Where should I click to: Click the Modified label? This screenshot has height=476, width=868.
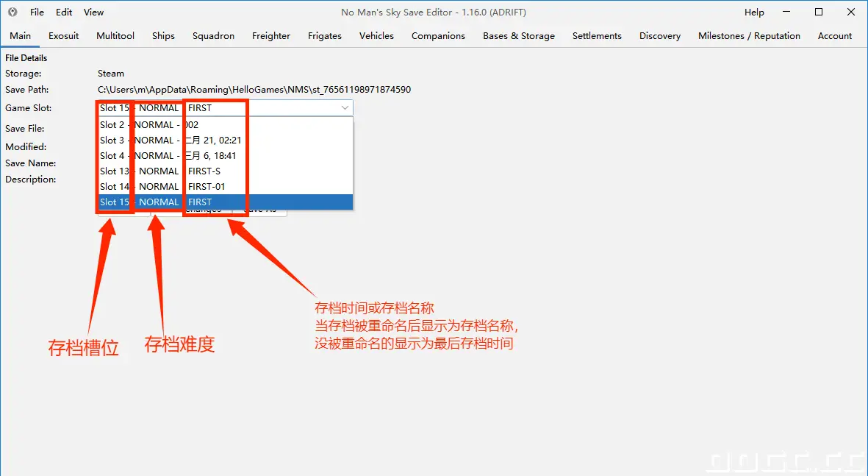(x=26, y=147)
